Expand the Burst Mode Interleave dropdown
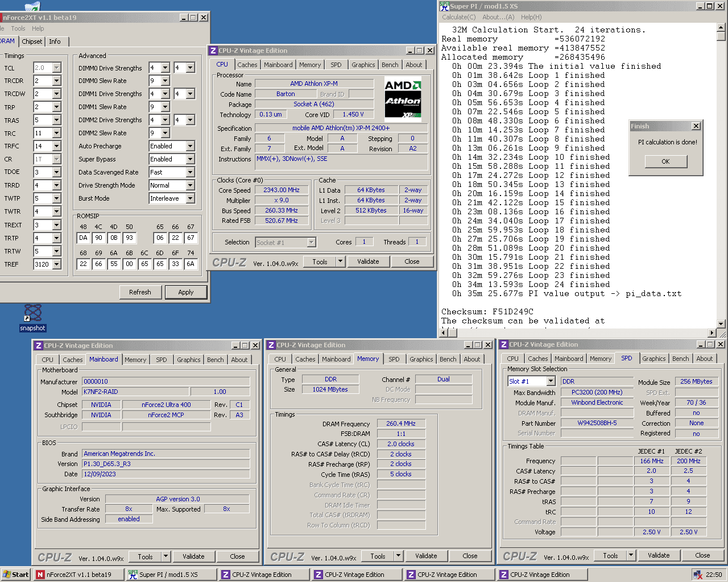Viewport: 728px width, 582px height. click(x=190, y=198)
